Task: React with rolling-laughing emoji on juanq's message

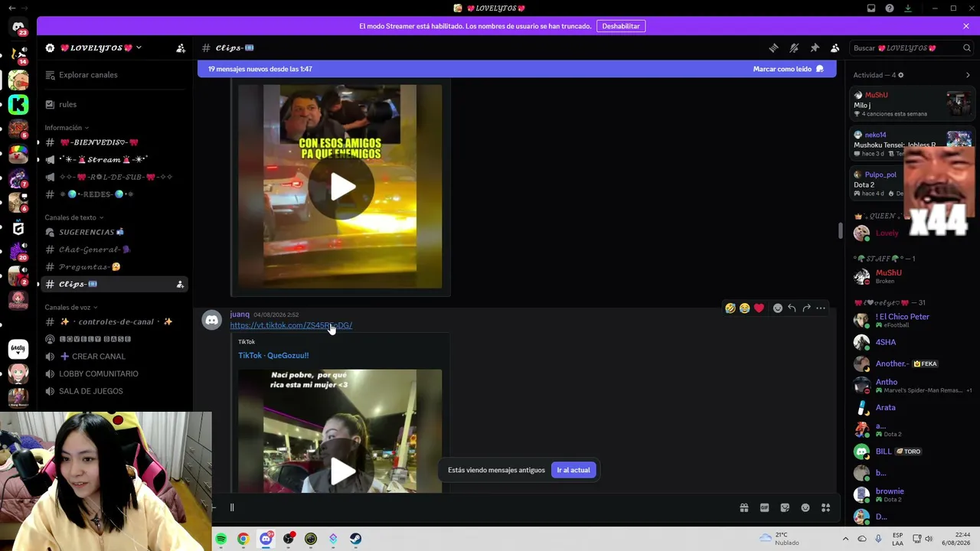Action: click(x=730, y=308)
